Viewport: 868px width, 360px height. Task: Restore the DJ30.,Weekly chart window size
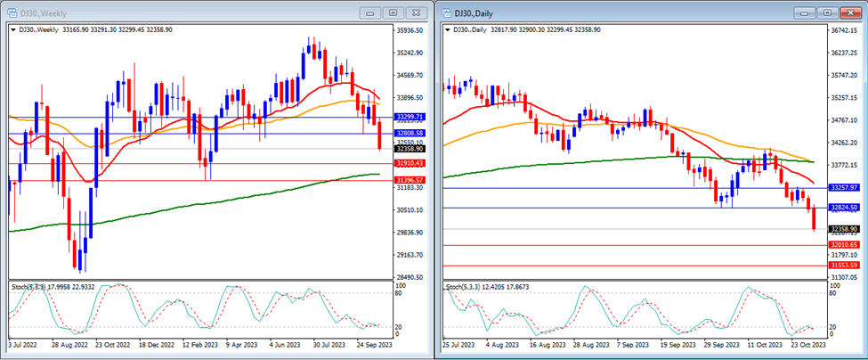coord(393,12)
